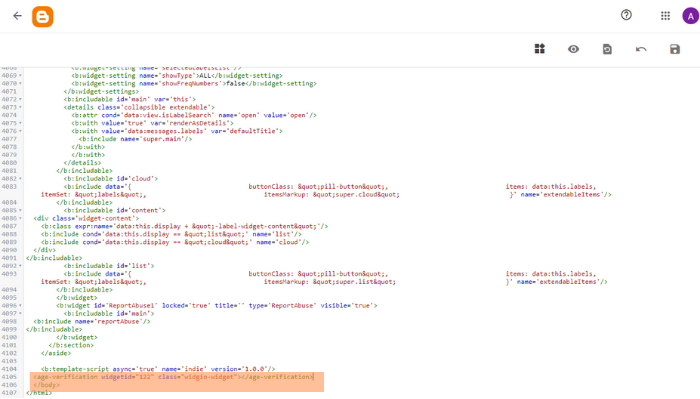Restore the default widget templates icon
700x399 pixels.
[x=607, y=49]
